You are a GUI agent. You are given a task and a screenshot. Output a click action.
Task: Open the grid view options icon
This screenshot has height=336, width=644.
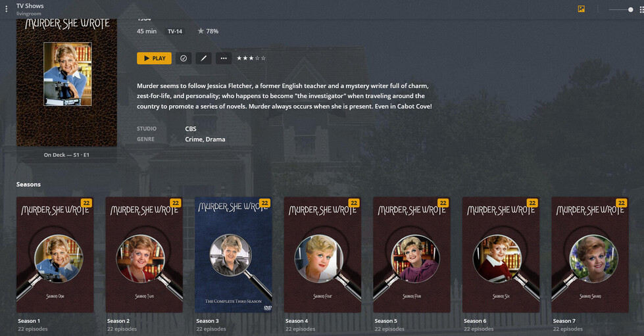coord(641,9)
